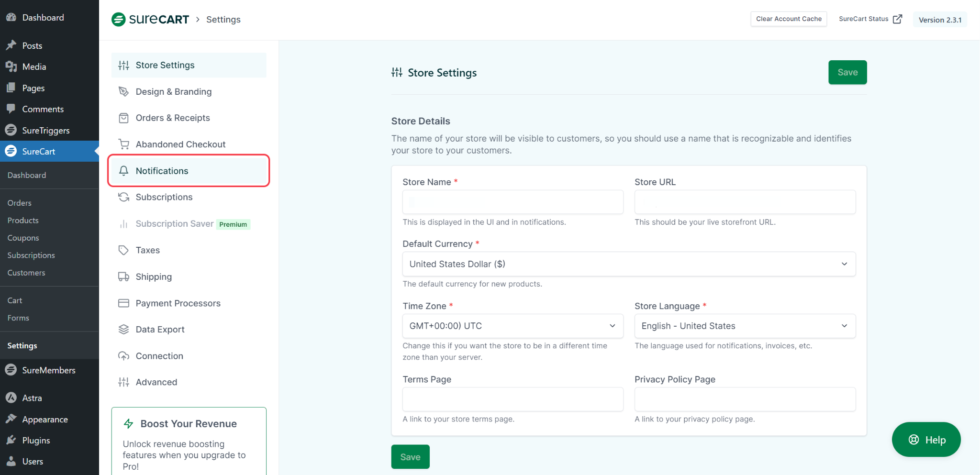
Task: Open the Subscriptions settings section
Action: tap(189, 197)
